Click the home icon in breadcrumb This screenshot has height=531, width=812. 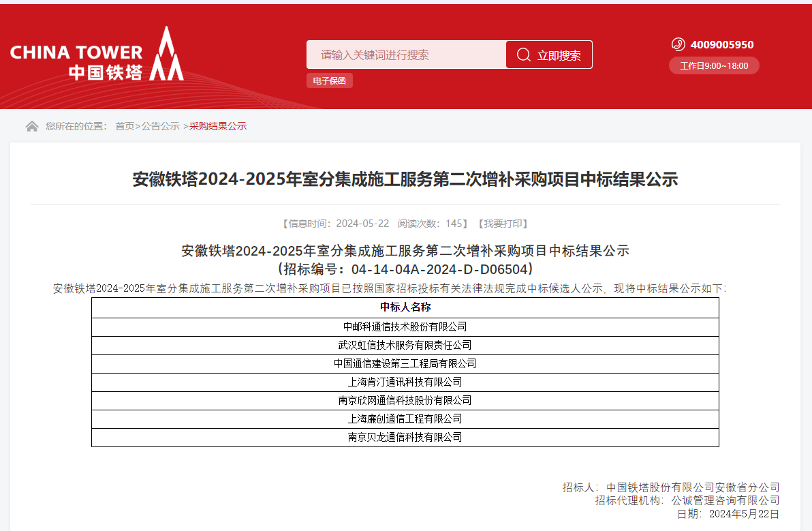[x=32, y=126]
